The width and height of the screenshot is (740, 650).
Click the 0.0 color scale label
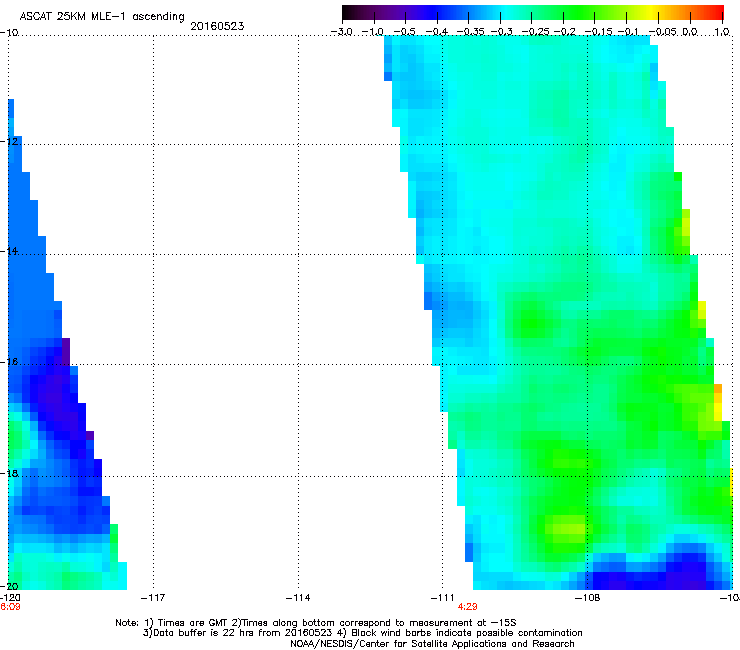690,32
